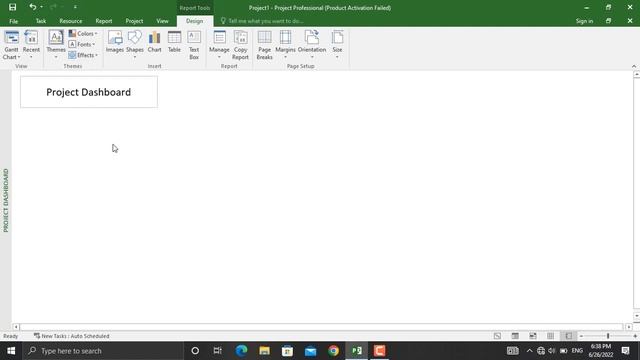Open Cortana circle on the taskbar

point(195,351)
